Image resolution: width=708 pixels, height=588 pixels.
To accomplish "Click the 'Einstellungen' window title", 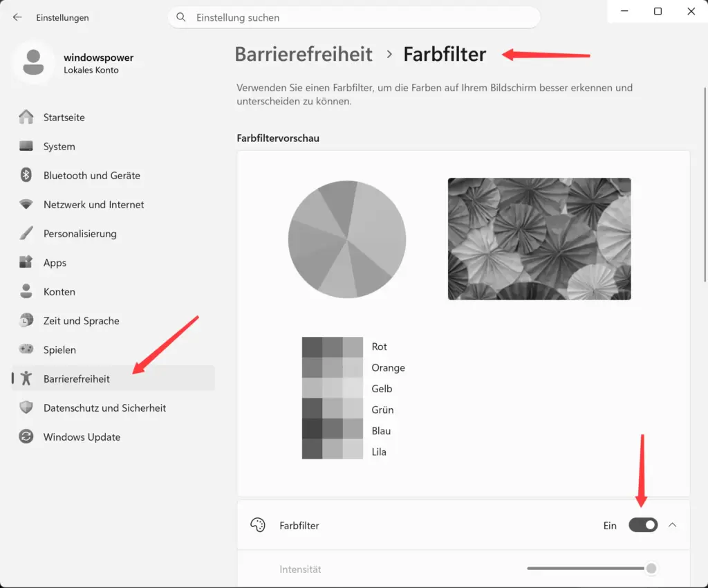I will tap(62, 17).
